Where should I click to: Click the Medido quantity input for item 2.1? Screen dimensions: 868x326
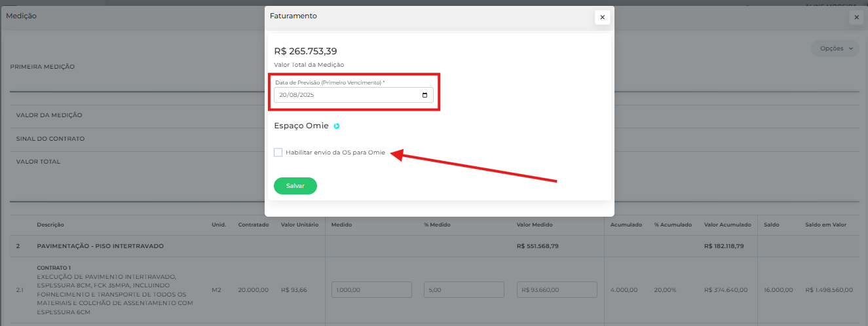coord(371,290)
